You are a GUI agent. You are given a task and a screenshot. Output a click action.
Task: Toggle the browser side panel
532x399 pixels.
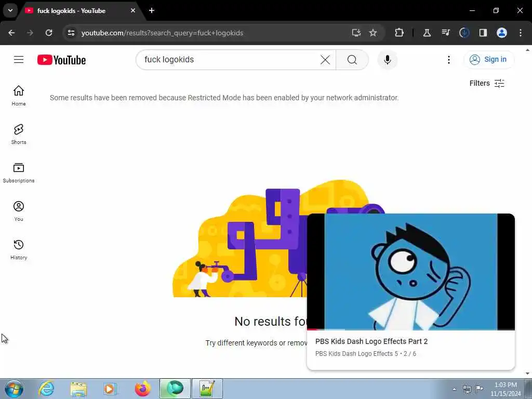point(483,33)
